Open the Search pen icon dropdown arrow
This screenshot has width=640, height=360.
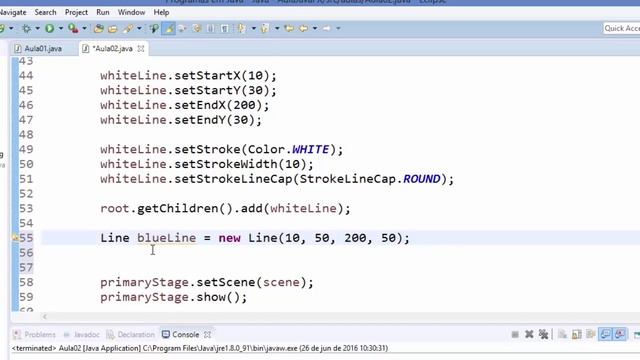pyautogui.click(x=139, y=29)
